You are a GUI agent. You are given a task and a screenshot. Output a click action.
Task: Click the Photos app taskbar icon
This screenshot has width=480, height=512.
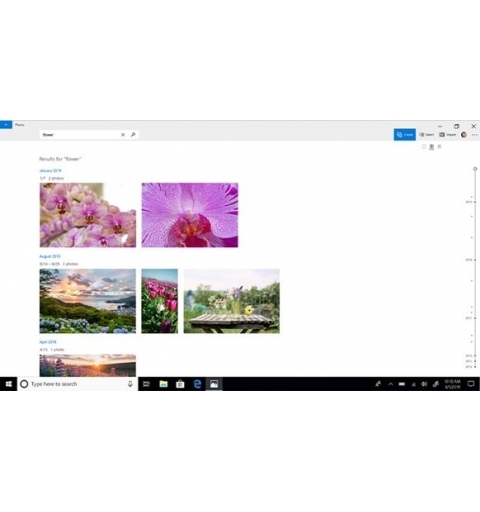click(214, 384)
